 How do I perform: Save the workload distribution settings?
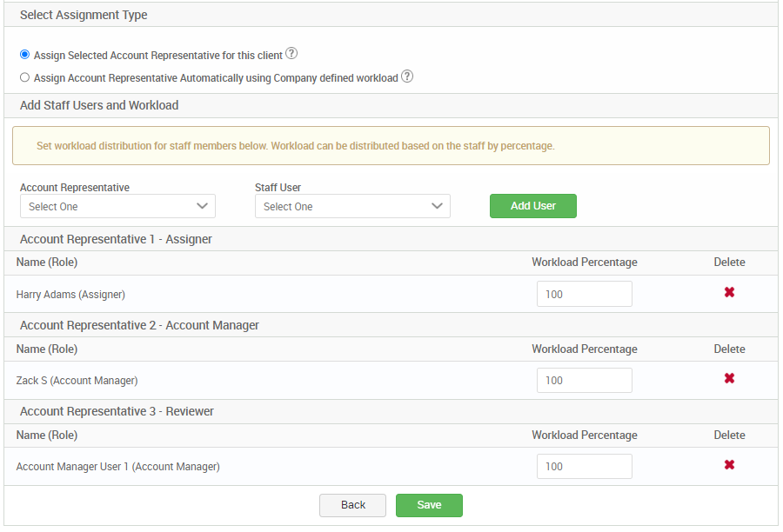[429, 505]
